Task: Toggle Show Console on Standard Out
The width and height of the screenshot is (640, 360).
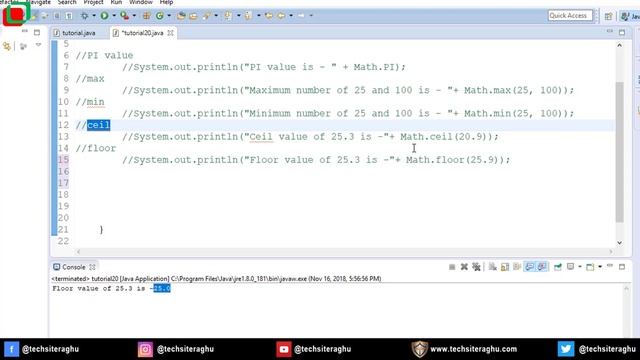Action: [530, 267]
